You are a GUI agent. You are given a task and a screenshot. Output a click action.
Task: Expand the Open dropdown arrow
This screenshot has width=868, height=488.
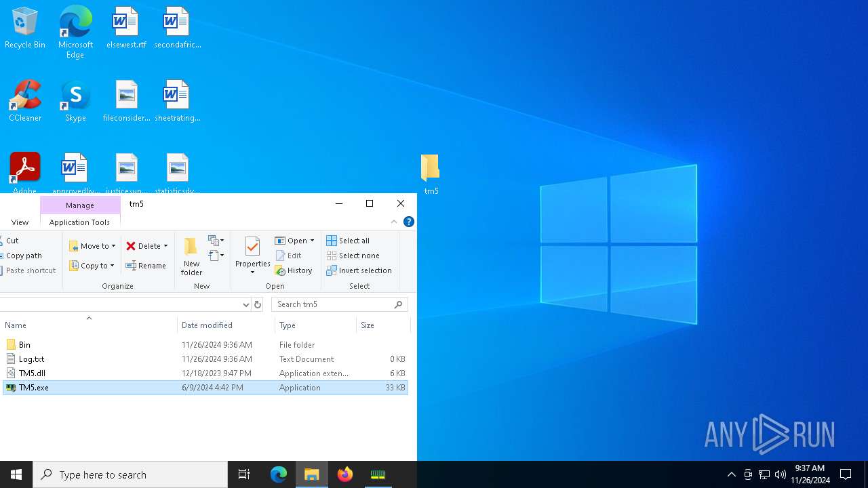(312, 241)
